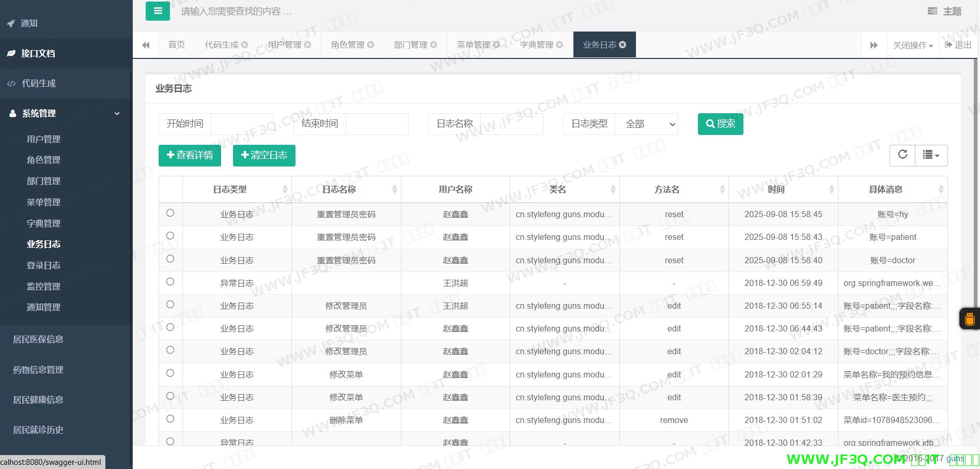Screen dimensions: 980x469
Task: Close the 业务日志 tab with its x icon
Action: 623,45
